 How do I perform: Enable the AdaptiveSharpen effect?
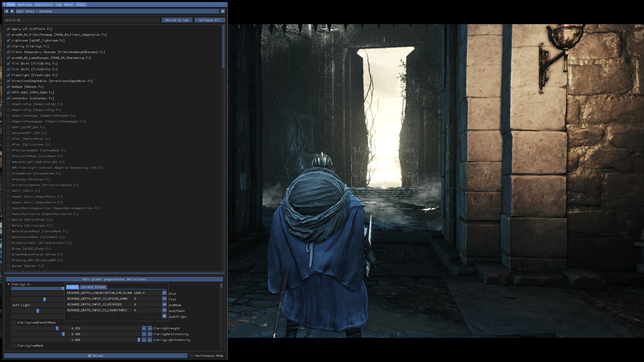[x=8, y=116]
